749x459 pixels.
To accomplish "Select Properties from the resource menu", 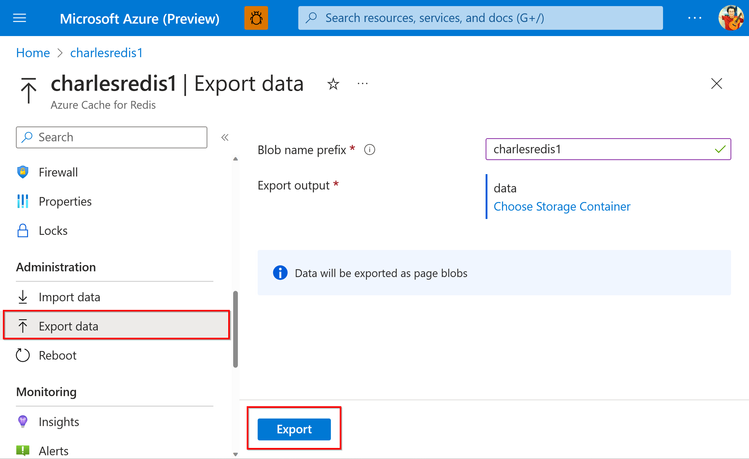I will 65,201.
